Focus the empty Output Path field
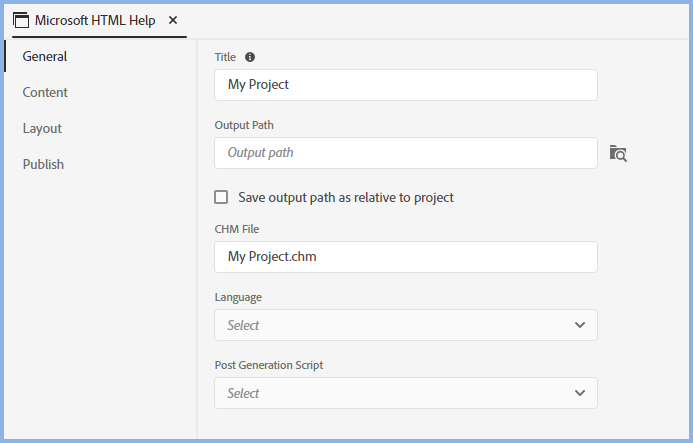The height and width of the screenshot is (443, 693). pos(405,153)
